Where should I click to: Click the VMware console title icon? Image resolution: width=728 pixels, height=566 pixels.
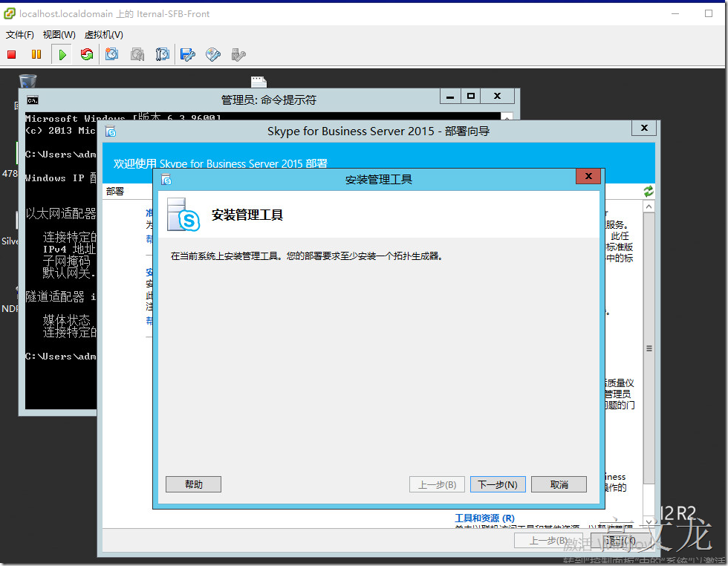pos(10,13)
